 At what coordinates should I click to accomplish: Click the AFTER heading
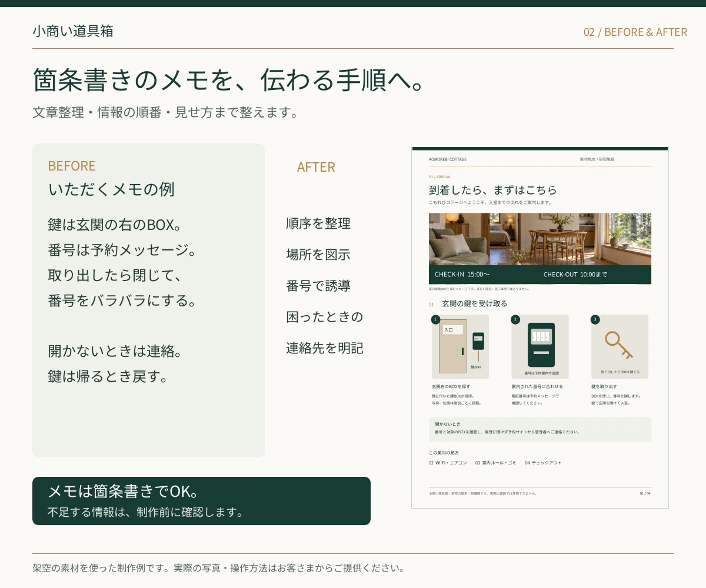point(316,167)
